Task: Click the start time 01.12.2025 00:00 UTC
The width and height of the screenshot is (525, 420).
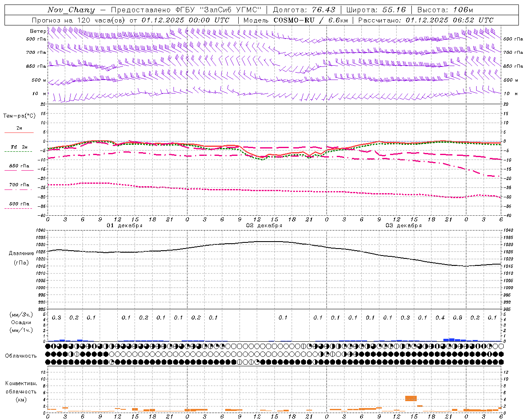Action: 185,20
